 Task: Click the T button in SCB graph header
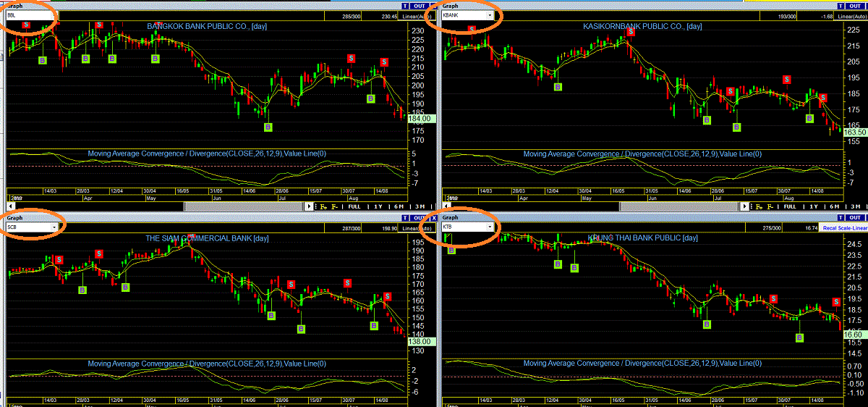(x=406, y=218)
